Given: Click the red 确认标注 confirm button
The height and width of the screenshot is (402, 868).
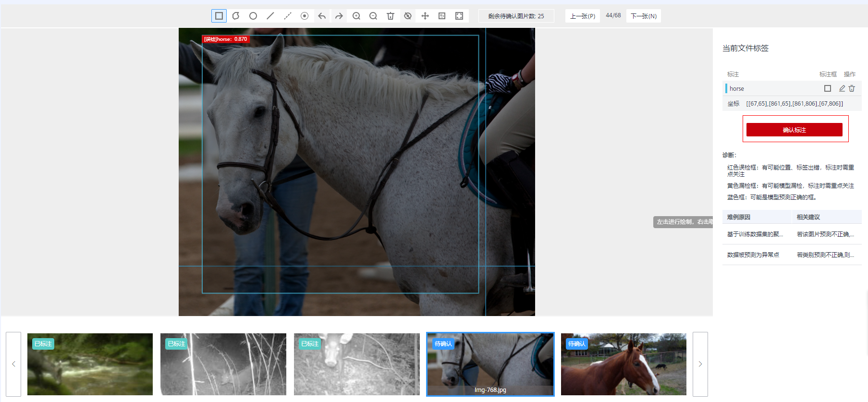Looking at the screenshot, I should pos(794,130).
